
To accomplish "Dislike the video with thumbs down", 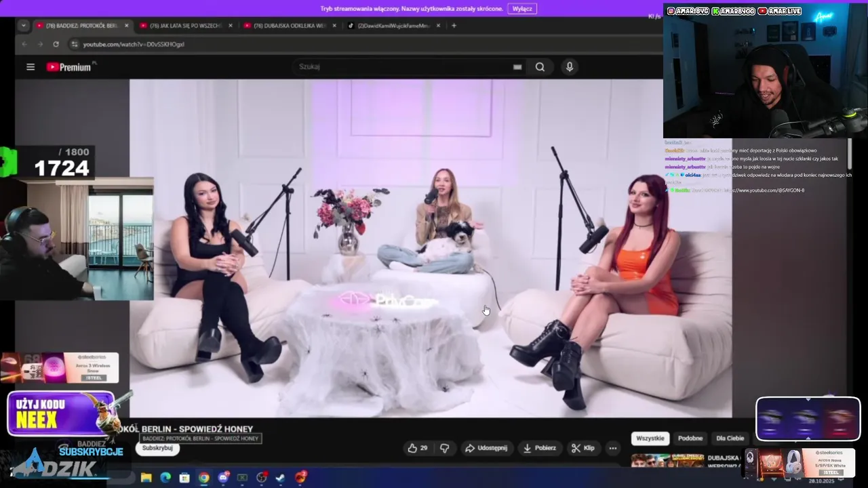I will point(445,448).
